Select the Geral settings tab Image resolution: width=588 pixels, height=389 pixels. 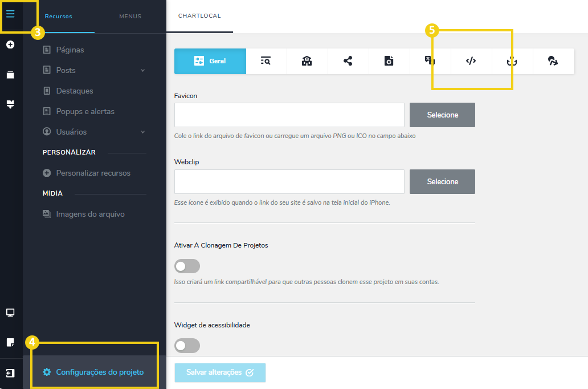210,62
